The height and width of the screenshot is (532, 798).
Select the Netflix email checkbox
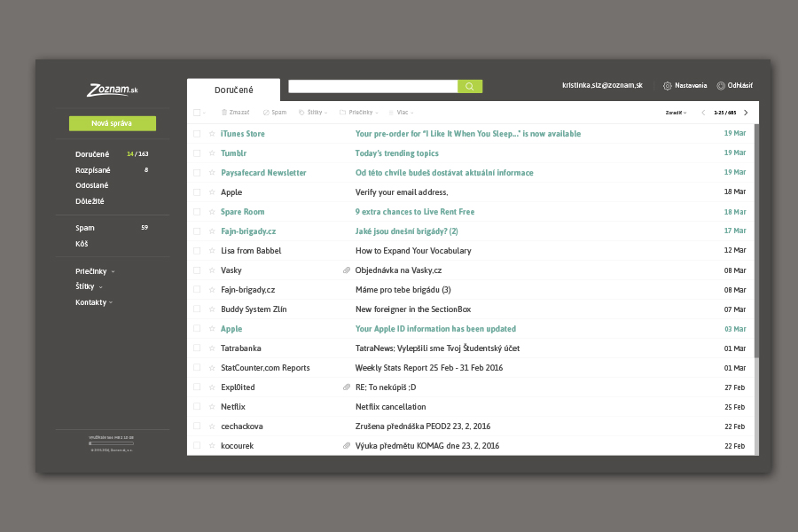(x=197, y=407)
